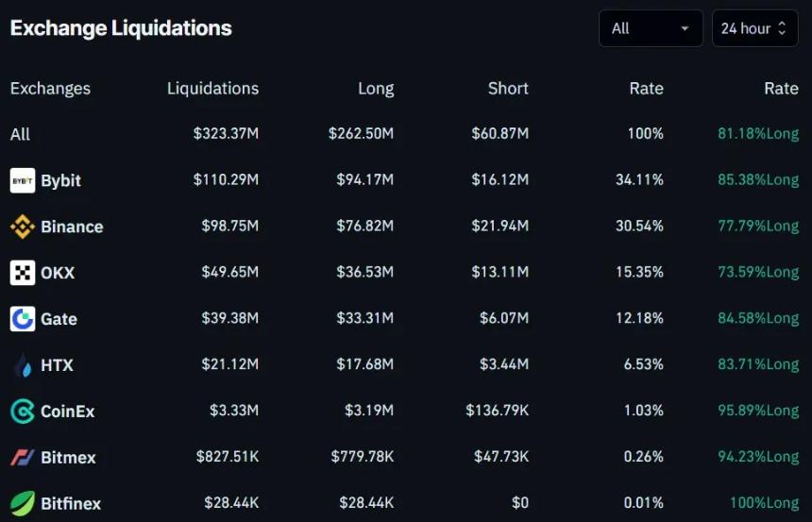
Task: Open the All filter dropdown
Action: coord(651,28)
